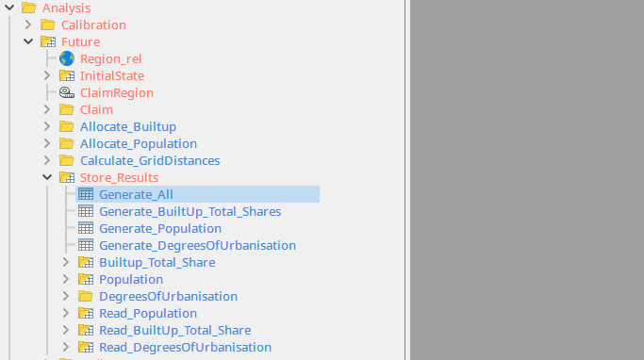Viewport: 644px width, 360px height.
Task: Select the Read_Population item
Action: coord(148,313)
